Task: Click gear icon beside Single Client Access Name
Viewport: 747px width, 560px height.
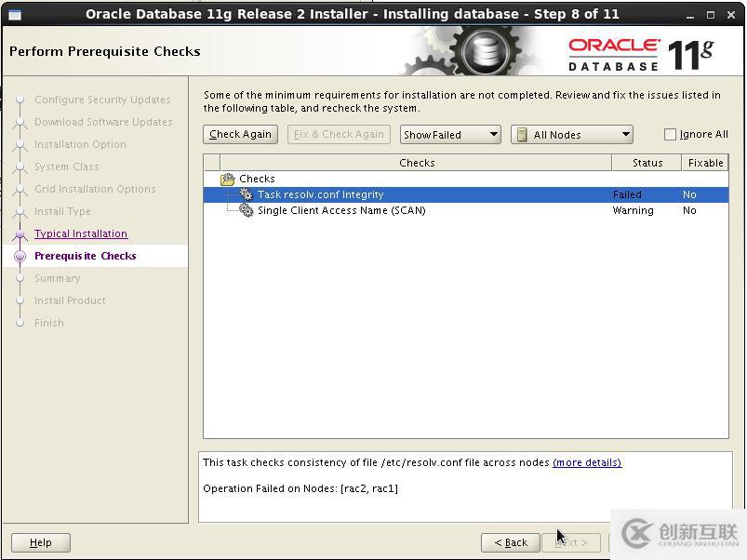Action: 246,210
